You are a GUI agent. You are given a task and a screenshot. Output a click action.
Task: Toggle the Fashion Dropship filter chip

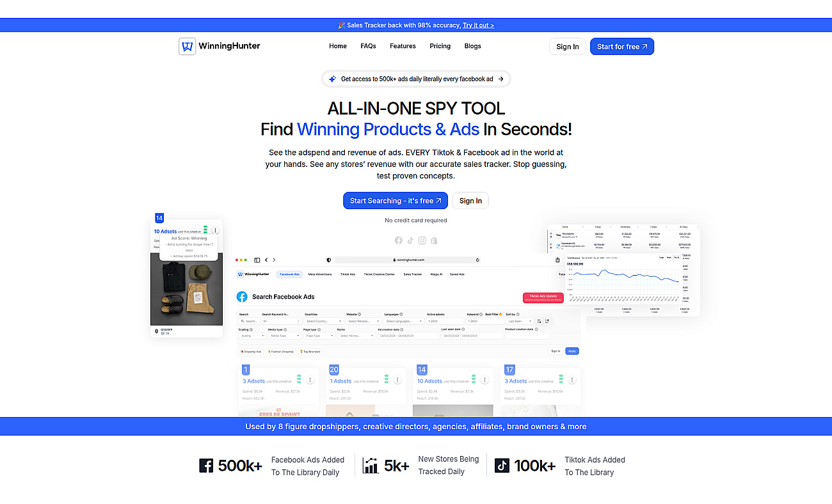coord(281,352)
